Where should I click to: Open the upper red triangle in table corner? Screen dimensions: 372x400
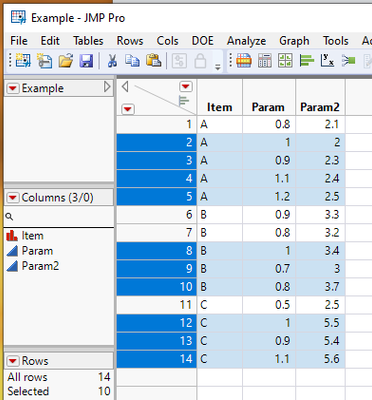[x=186, y=87]
